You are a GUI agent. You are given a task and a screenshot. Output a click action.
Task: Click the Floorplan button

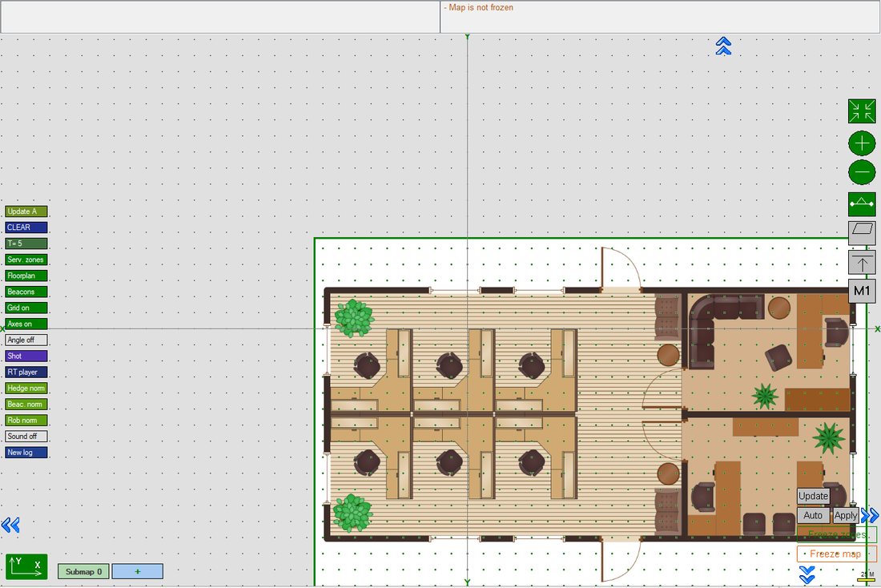point(26,276)
